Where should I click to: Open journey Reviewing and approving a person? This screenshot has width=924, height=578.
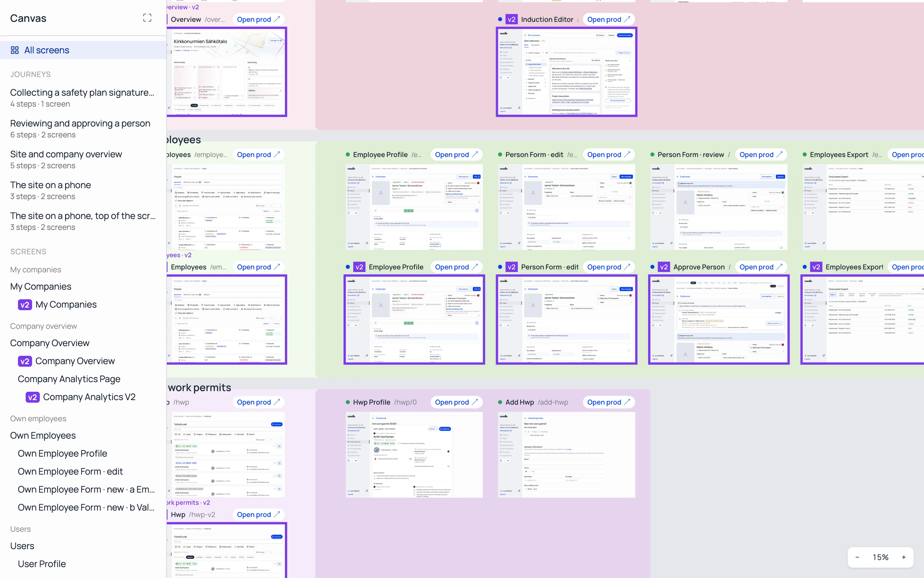[x=83, y=129]
